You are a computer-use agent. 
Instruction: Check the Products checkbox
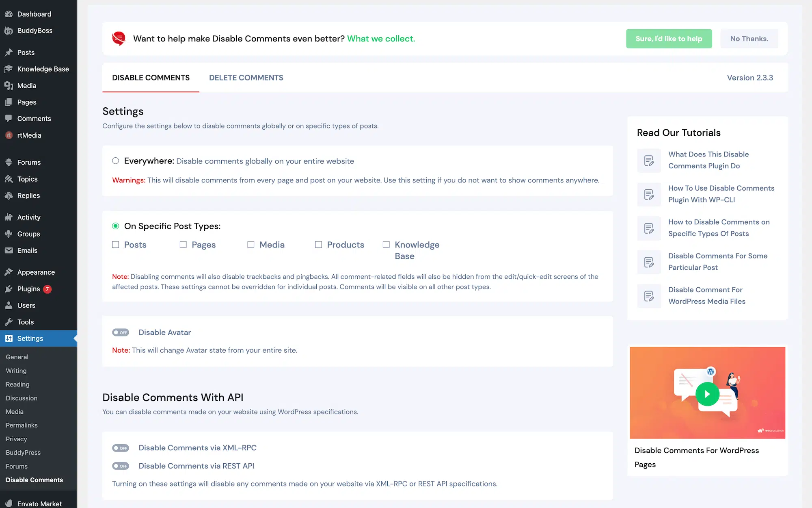point(319,245)
